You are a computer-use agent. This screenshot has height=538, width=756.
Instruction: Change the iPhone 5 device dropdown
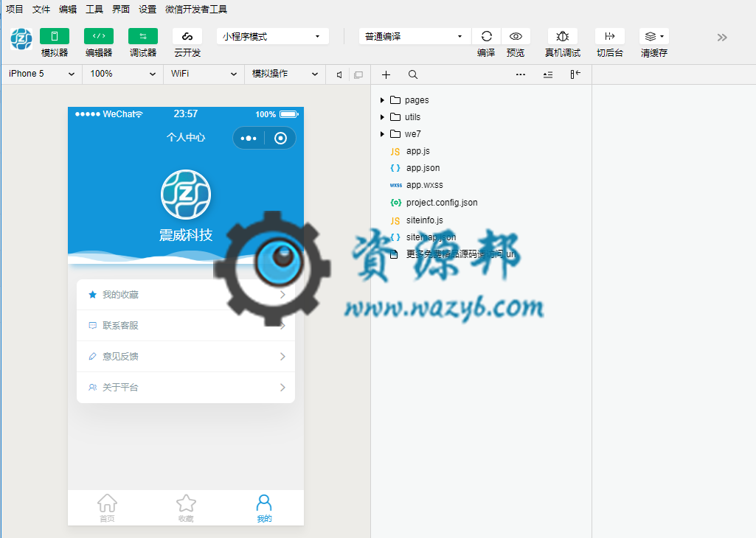click(42, 74)
